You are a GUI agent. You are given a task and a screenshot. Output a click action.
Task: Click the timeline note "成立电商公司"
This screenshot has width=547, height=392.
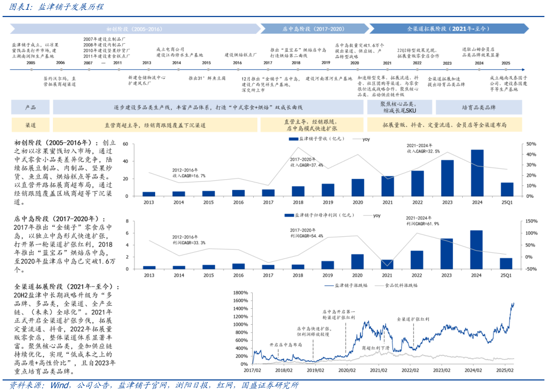coord(170,49)
